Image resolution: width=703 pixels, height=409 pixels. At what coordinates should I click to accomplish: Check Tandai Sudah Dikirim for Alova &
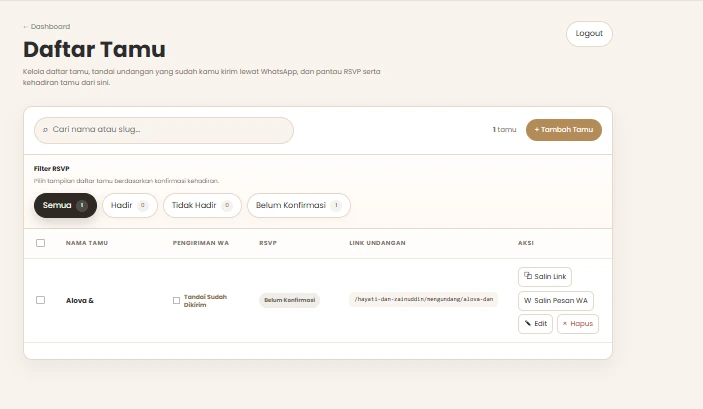[176, 300]
